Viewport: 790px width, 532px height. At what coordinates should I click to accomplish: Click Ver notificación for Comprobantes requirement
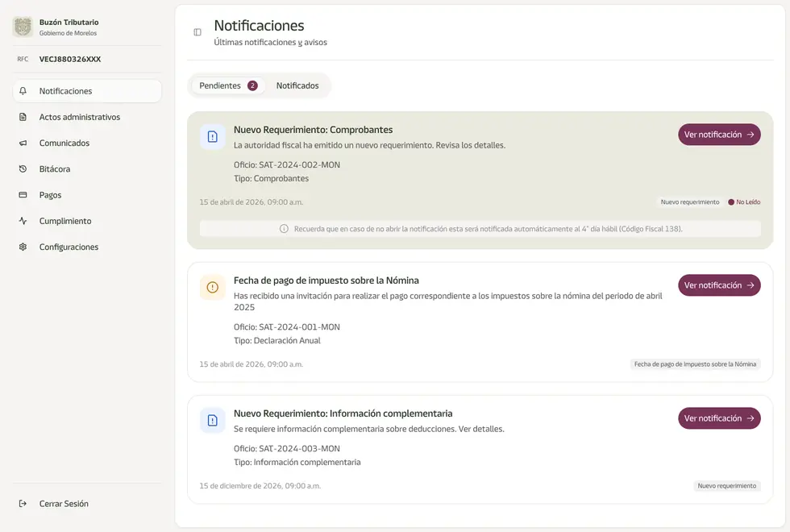(x=719, y=135)
